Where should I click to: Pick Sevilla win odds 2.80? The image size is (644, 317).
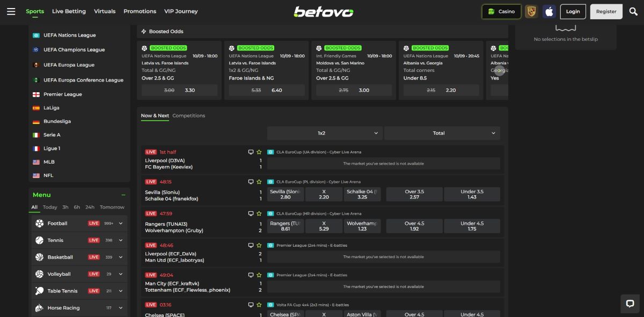tap(286, 194)
